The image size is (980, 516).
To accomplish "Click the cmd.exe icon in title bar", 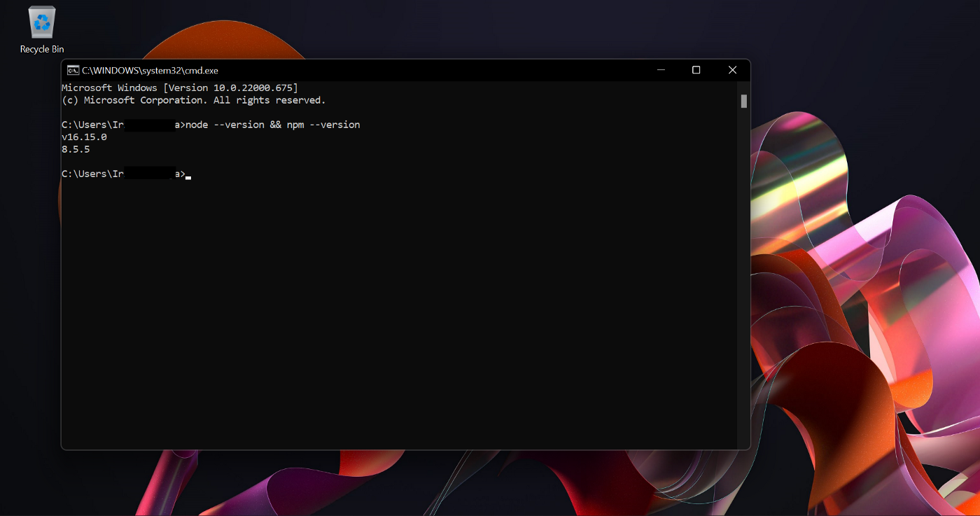I will point(72,70).
